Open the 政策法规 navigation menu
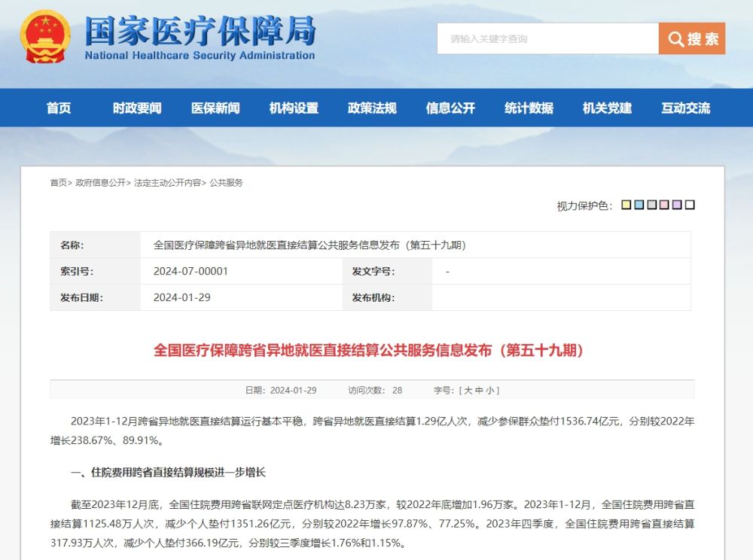The width and height of the screenshot is (753, 560). [x=372, y=108]
